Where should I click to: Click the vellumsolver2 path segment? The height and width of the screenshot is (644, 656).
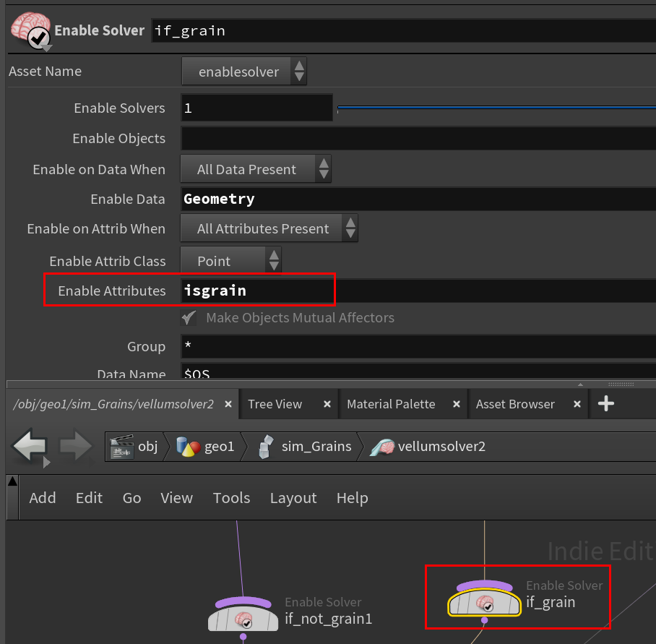click(428, 447)
